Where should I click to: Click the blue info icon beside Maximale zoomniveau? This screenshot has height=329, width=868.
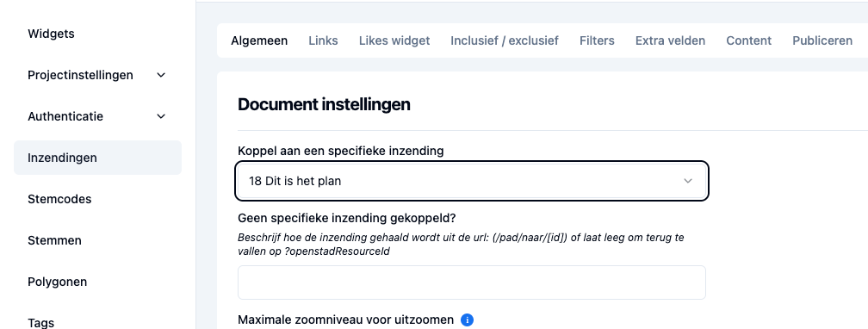[x=468, y=320]
